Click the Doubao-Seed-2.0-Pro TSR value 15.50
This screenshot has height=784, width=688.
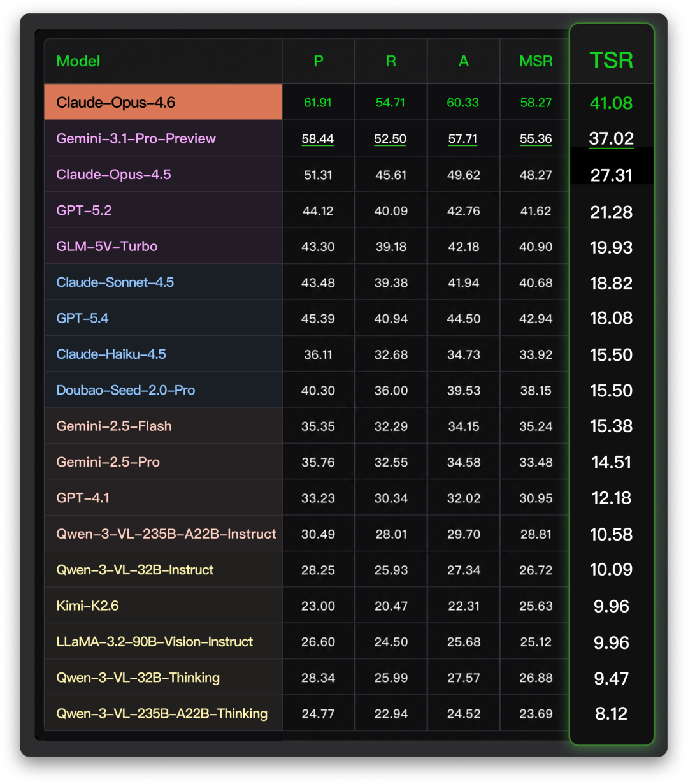click(612, 391)
